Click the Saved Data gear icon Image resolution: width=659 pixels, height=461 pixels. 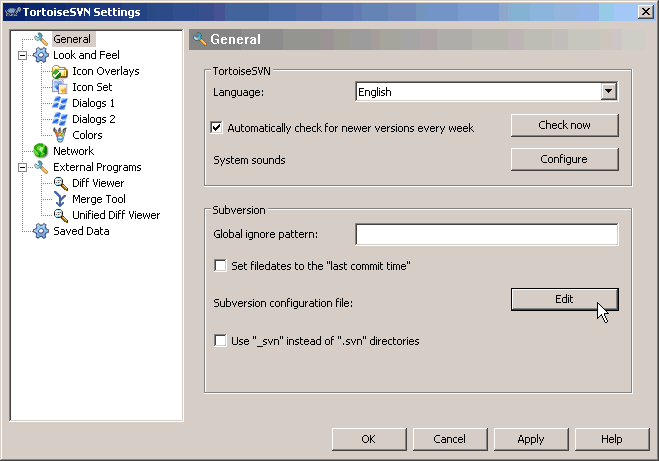(x=41, y=231)
